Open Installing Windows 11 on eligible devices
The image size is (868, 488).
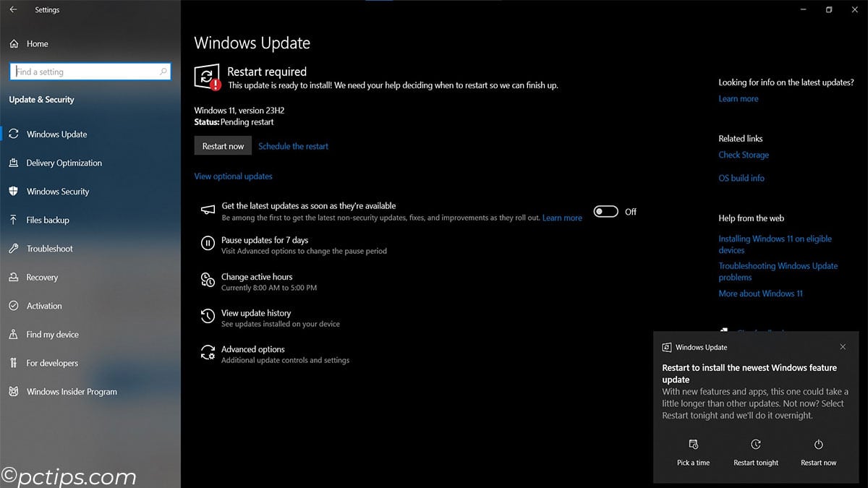[x=775, y=244]
